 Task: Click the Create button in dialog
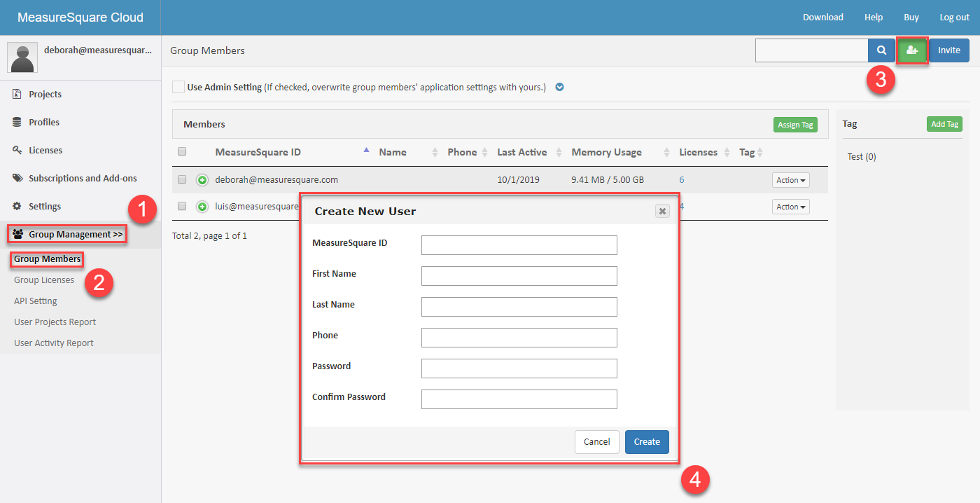coord(647,442)
